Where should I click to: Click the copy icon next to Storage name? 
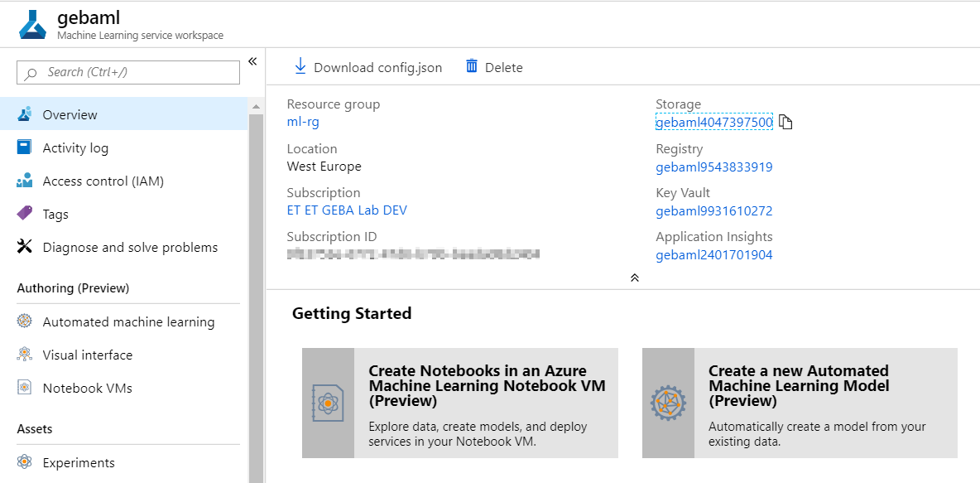click(786, 123)
